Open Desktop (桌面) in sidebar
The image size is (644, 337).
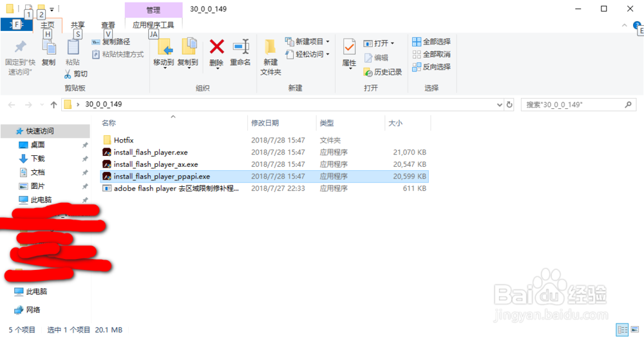pyautogui.click(x=37, y=145)
